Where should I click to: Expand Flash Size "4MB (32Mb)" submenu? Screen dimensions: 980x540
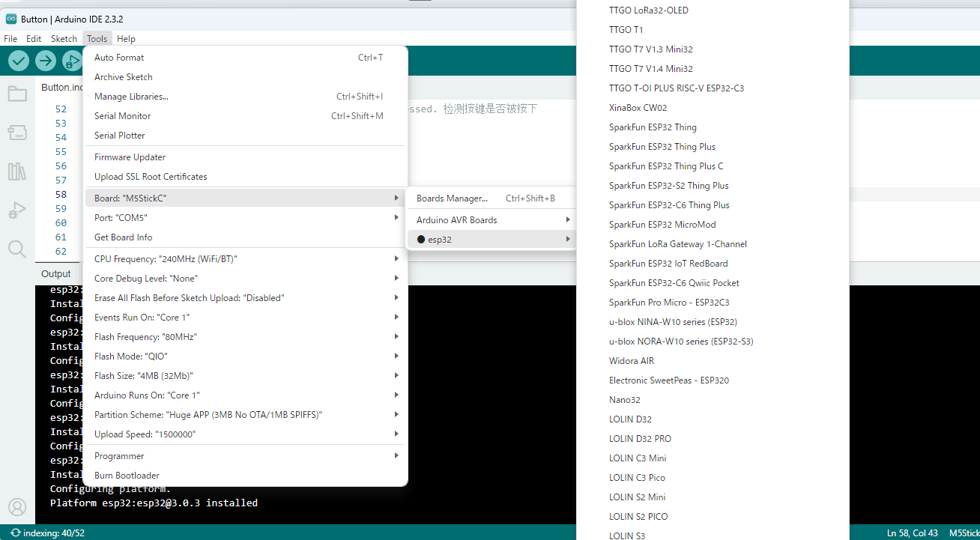click(245, 376)
